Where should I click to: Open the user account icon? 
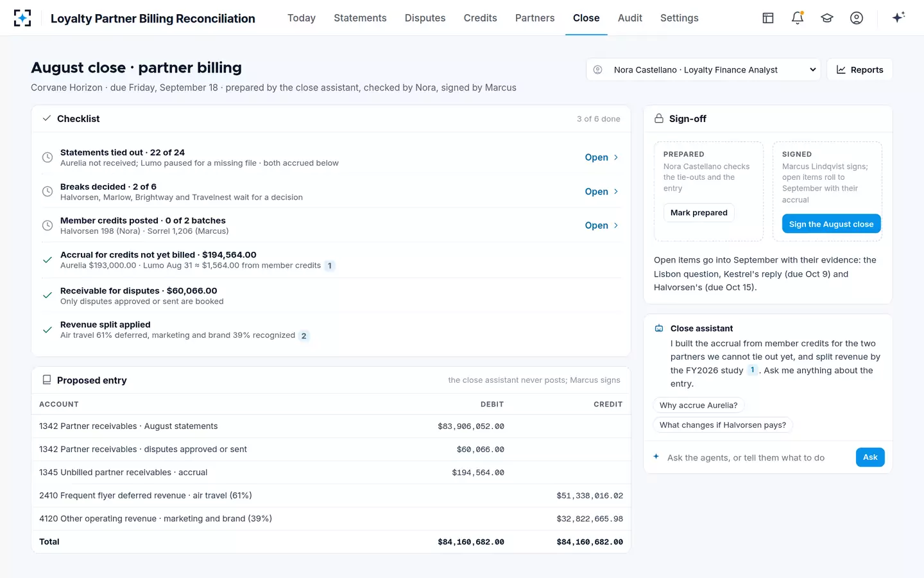pyautogui.click(x=857, y=18)
